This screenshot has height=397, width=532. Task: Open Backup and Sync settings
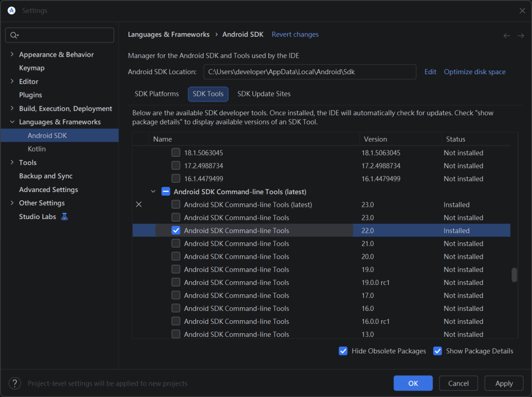pyautogui.click(x=46, y=176)
